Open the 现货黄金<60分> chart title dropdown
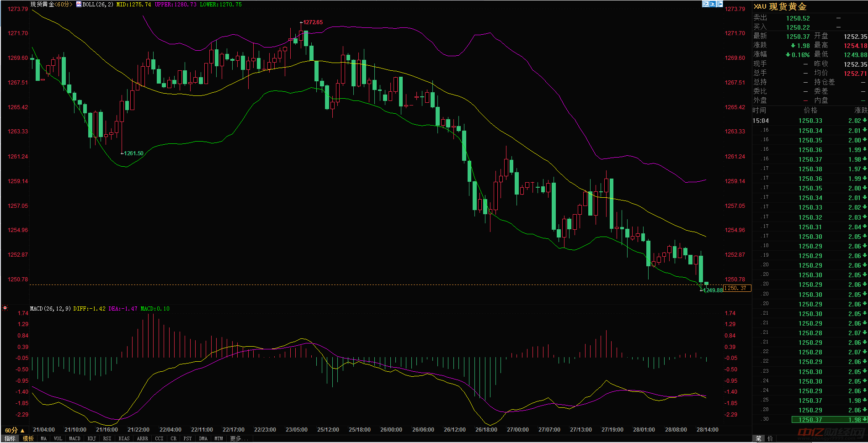Screen dimensions: 868x443 pos(51,4)
